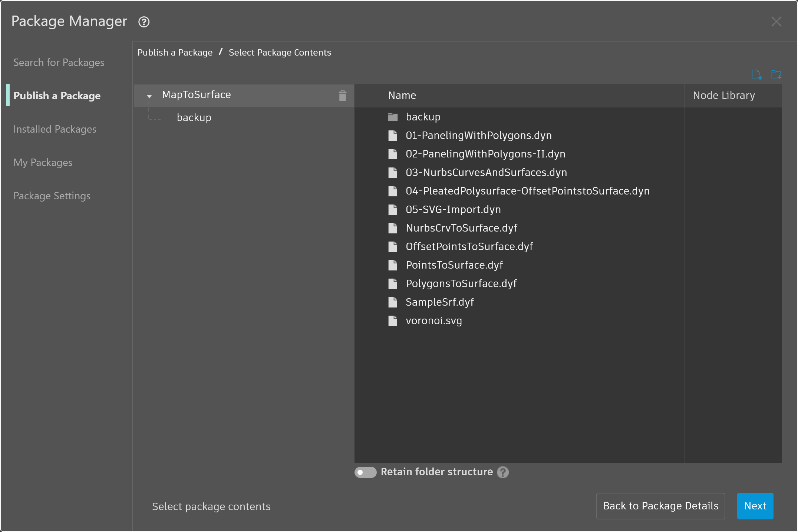Screen dimensions: 798x532
Task: Toggle Retain folder structure switch
Action: pos(365,472)
